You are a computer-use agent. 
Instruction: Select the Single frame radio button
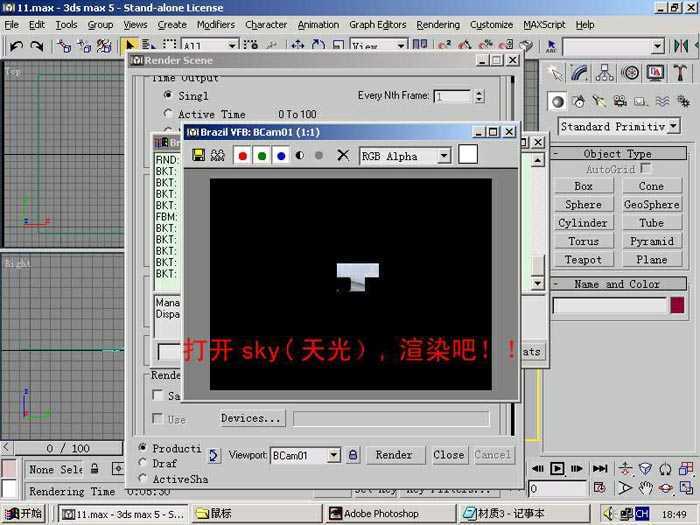pos(168,95)
